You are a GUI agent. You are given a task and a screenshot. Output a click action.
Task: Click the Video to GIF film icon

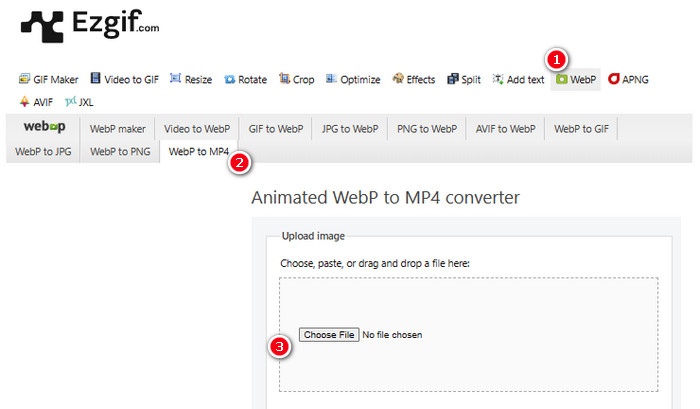coord(95,79)
